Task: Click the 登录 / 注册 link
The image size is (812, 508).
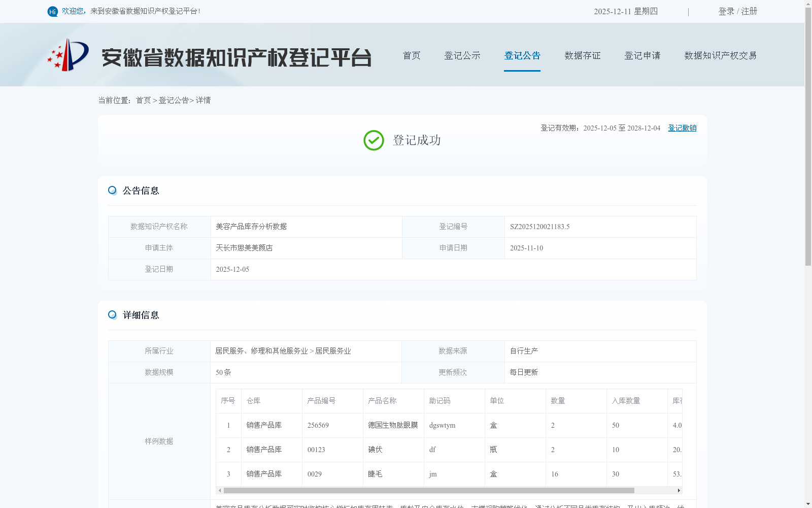Action: 738,11
